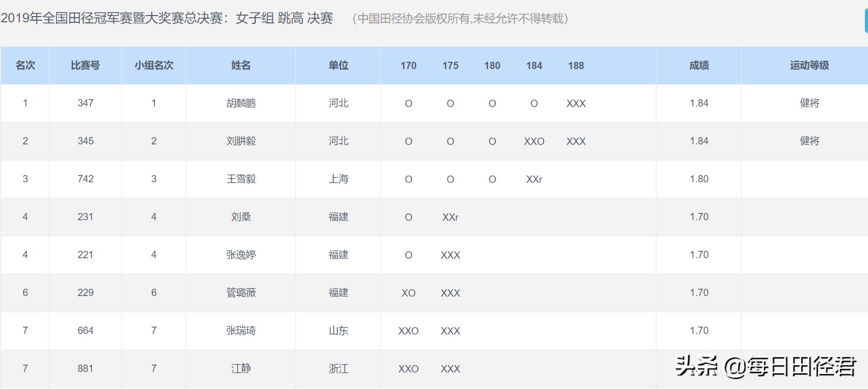868x389 pixels.
Task: Click the XXO attempt in 刘肼毅 row
Action: [x=534, y=142]
